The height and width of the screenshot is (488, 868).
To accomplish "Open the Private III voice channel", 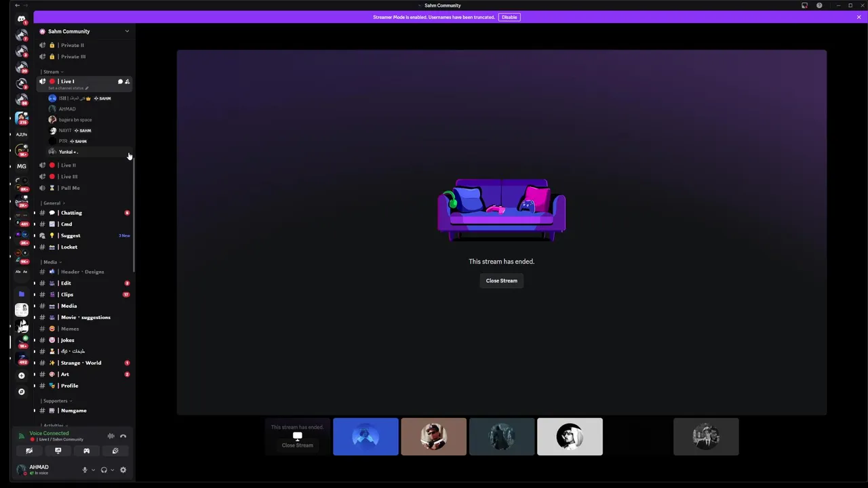I will tap(84, 57).
